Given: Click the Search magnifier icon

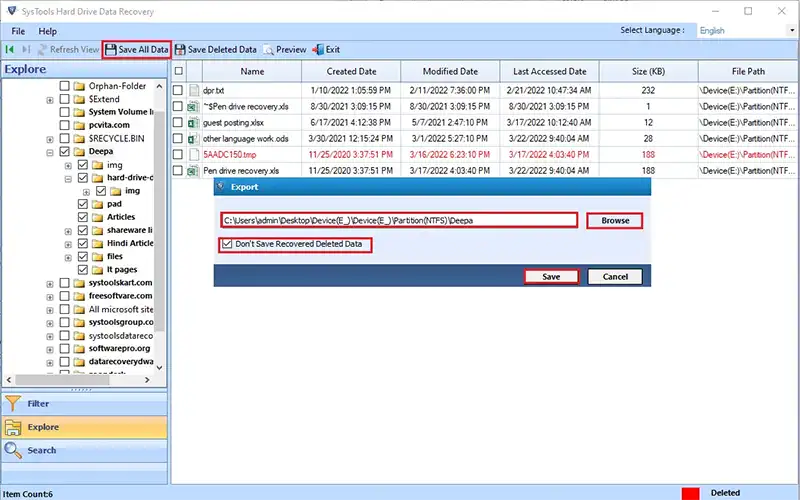Looking at the screenshot, I should 13,450.
